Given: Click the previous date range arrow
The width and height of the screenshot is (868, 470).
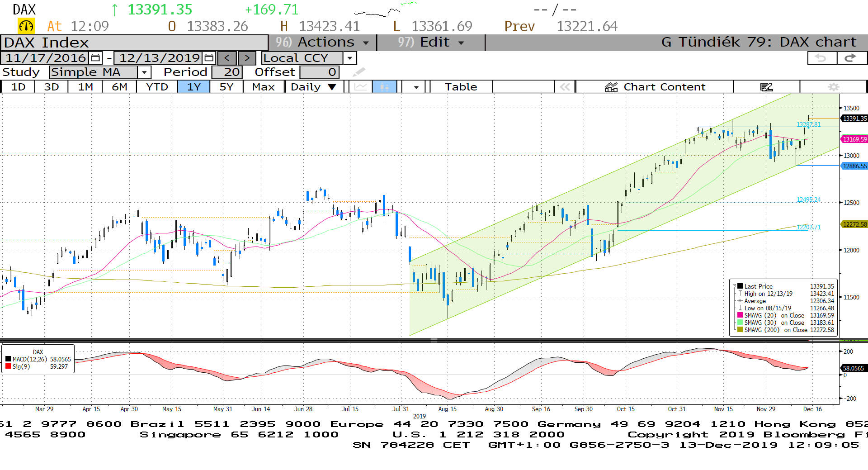Looking at the screenshot, I should pyautogui.click(x=227, y=58).
